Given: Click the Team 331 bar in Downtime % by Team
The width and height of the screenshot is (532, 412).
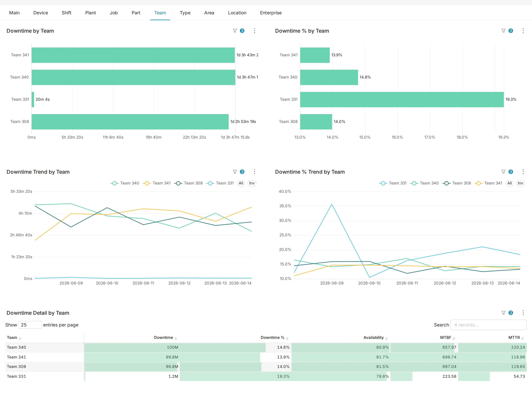Looking at the screenshot, I should pyautogui.click(x=402, y=100).
